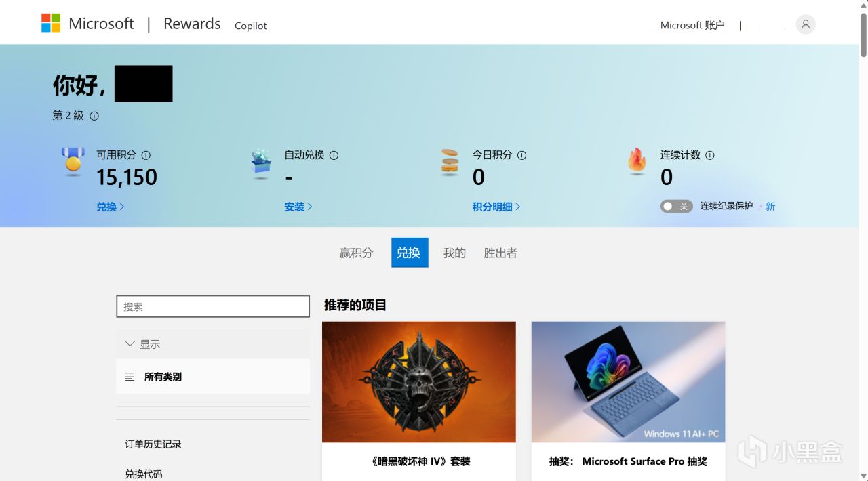Viewport: 868px width, 481px height.
Task: Click the 新 badge beside streak protection
Action: (x=770, y=207)
